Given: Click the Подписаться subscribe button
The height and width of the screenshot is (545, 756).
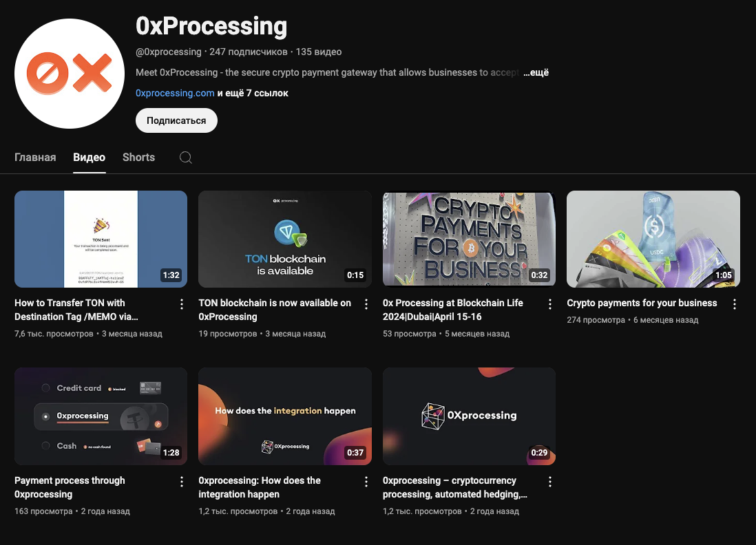Looking at the screenshot, I should click(176, 120).
